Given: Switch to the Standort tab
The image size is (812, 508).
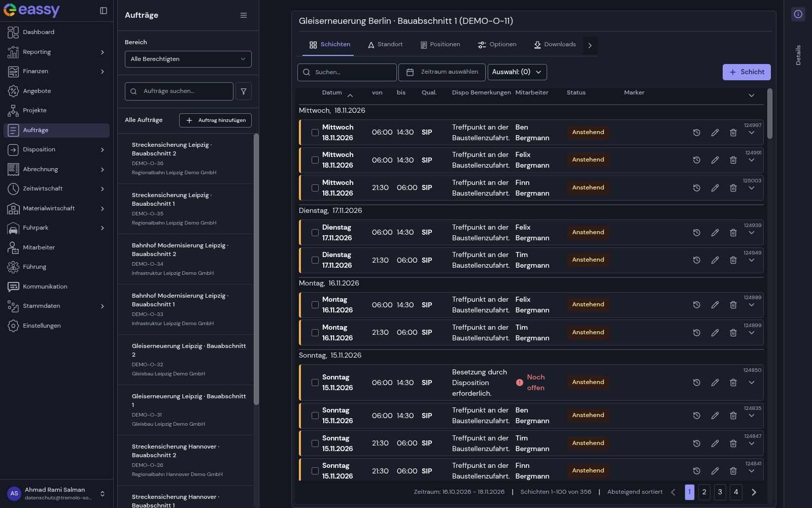Looking at the screenshot, I should pos(385,45).
